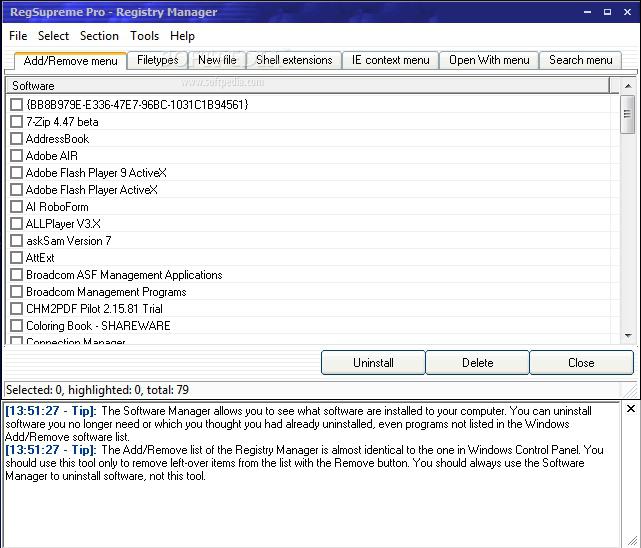641x548 pixels.
Task: Select CHM2PDF Pilot 2.15.81 Trial entry
Action: [x=94, y=309]
